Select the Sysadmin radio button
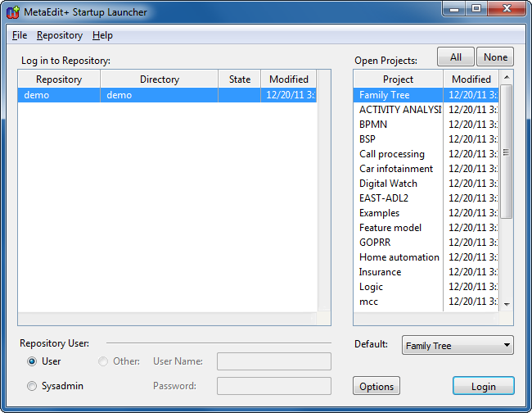The width and height of the screenshot is (532, 413). 32,386
